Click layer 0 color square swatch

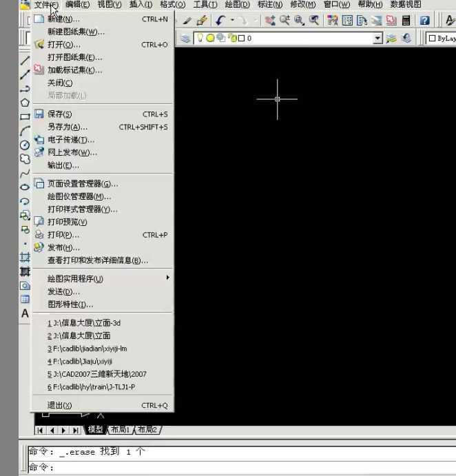[241, 39]
